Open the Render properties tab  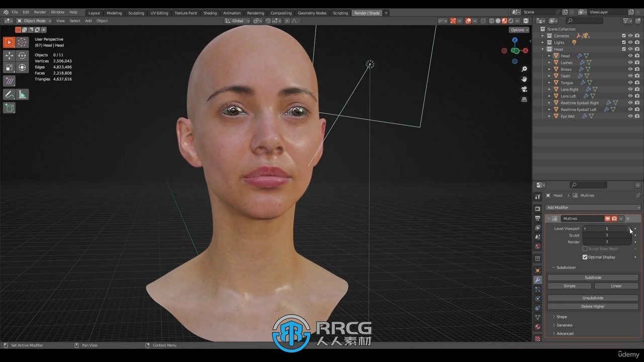[537, 209]
